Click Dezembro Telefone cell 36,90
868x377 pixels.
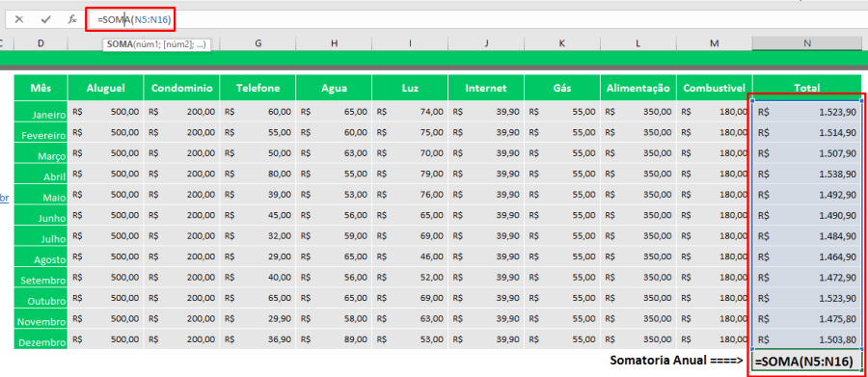click(x=258, y=338)
